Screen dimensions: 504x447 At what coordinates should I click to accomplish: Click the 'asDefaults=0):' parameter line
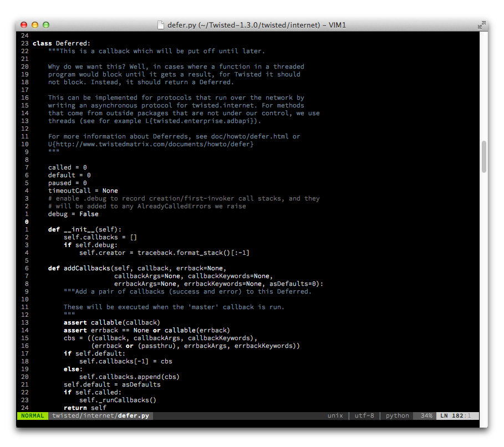tap(218, 284)
